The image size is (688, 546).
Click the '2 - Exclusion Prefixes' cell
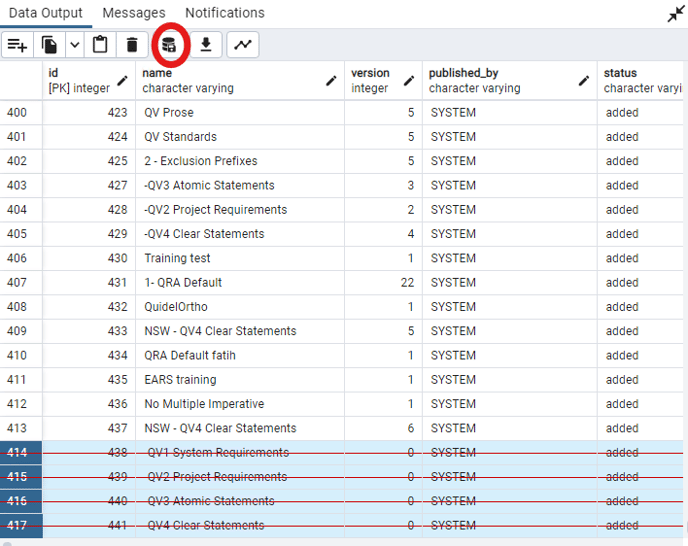point(240,161)
